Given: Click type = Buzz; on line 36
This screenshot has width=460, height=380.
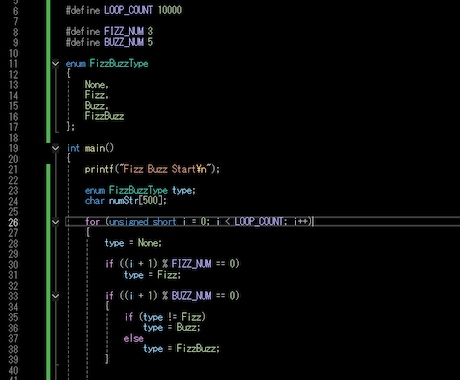Looking at the screenshot, I should 172,327.
